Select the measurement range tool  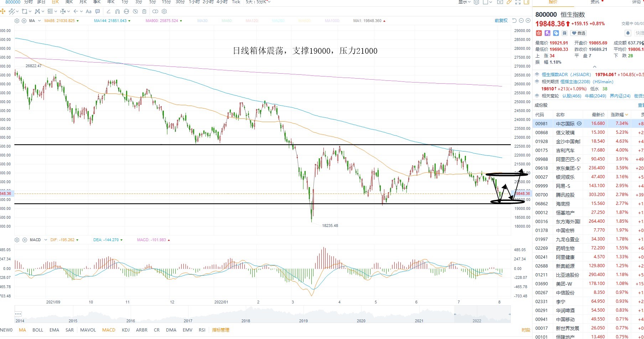[x=63, y=11]
